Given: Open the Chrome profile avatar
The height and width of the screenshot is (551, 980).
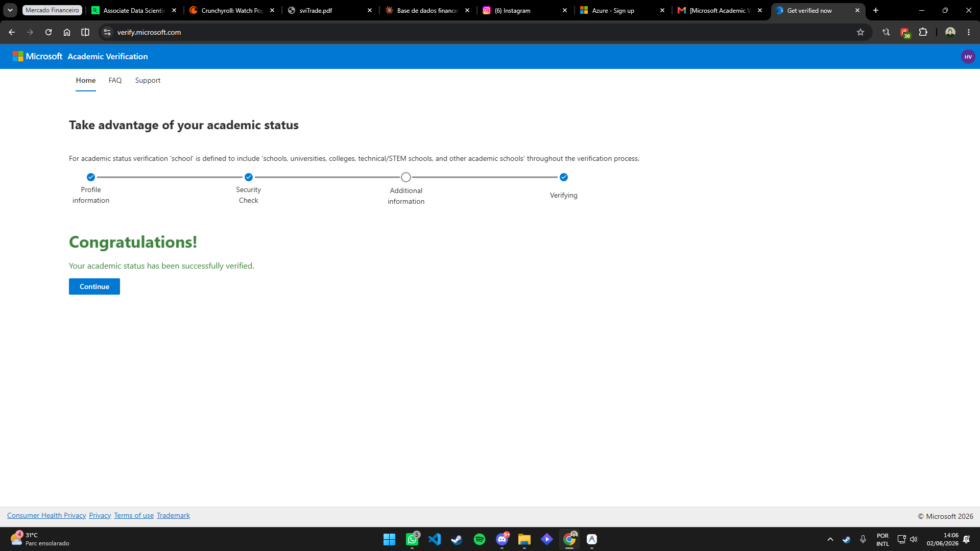Looking at the screenshot, I should (x=950, y=32).
